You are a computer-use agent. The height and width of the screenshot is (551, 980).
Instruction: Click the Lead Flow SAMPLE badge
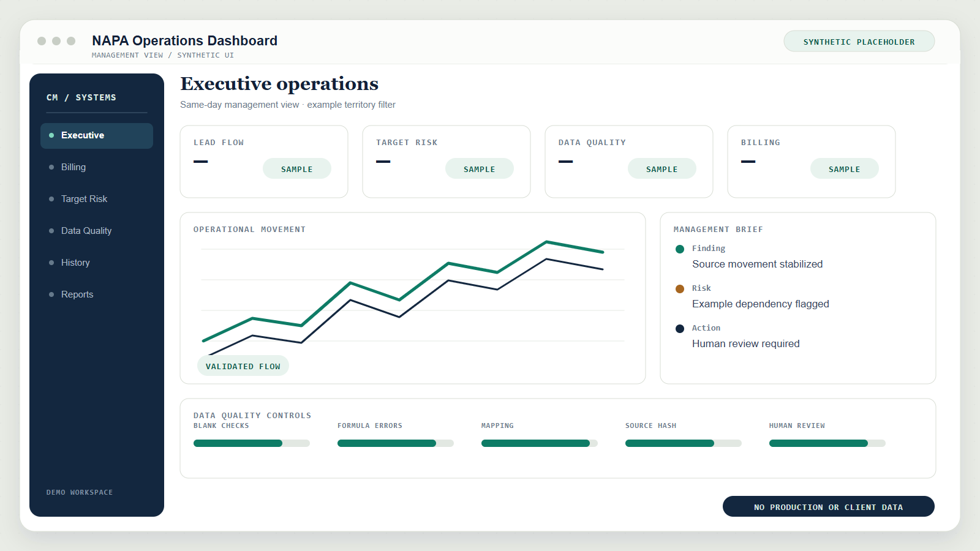tap(297, 169)
